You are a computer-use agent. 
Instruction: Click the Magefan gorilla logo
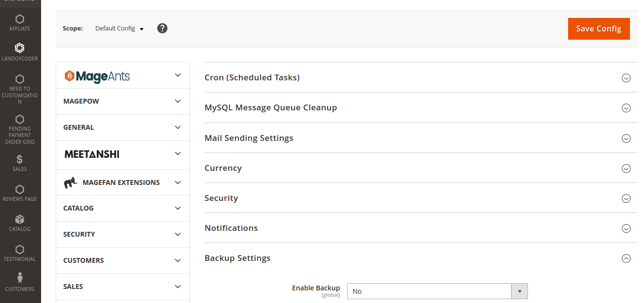71,182
